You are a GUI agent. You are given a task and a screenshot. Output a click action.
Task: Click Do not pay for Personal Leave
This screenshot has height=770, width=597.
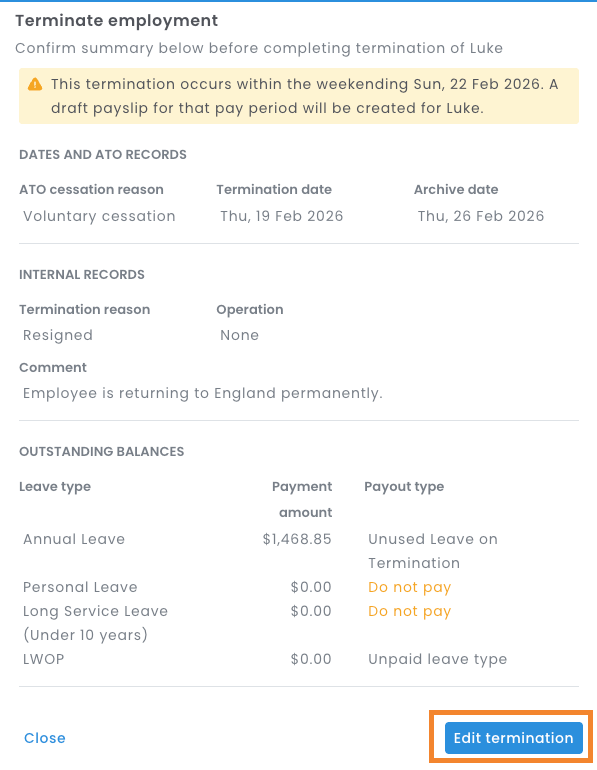[409, 587]
